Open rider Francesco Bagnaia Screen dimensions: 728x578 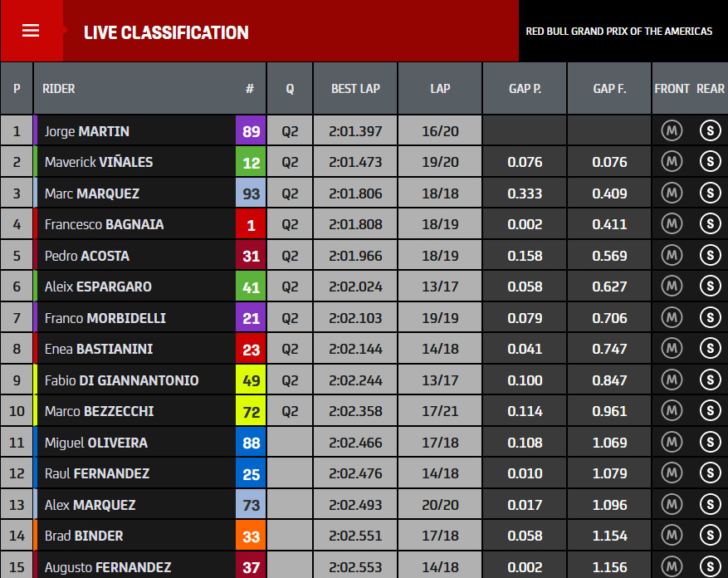[104, 224]
